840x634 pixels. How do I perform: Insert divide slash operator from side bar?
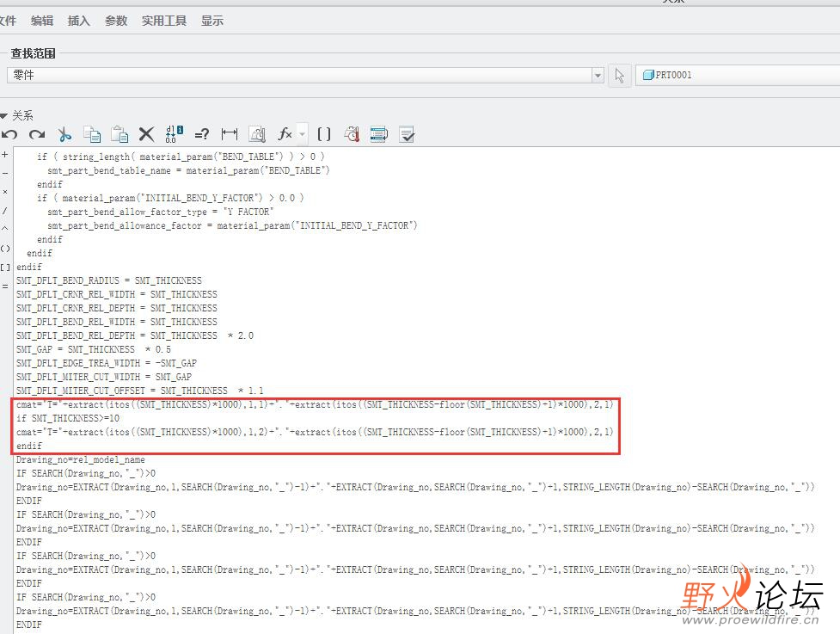coord(5,211)
